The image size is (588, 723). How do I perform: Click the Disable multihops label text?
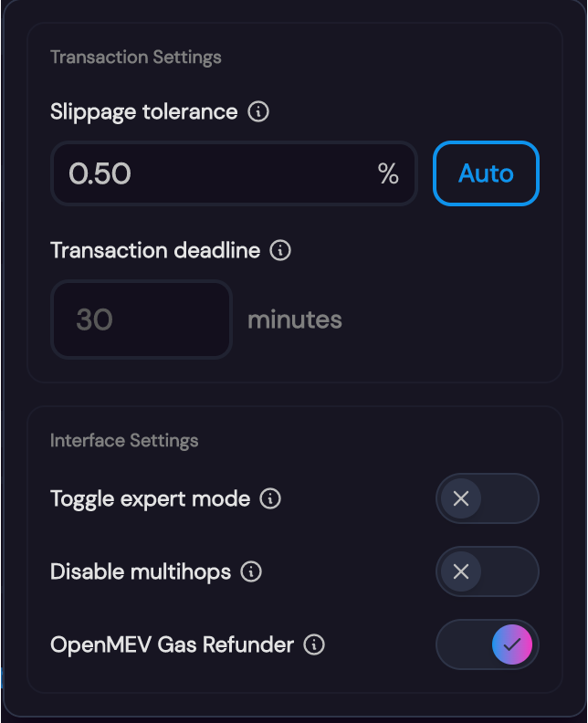click(141, 571)
